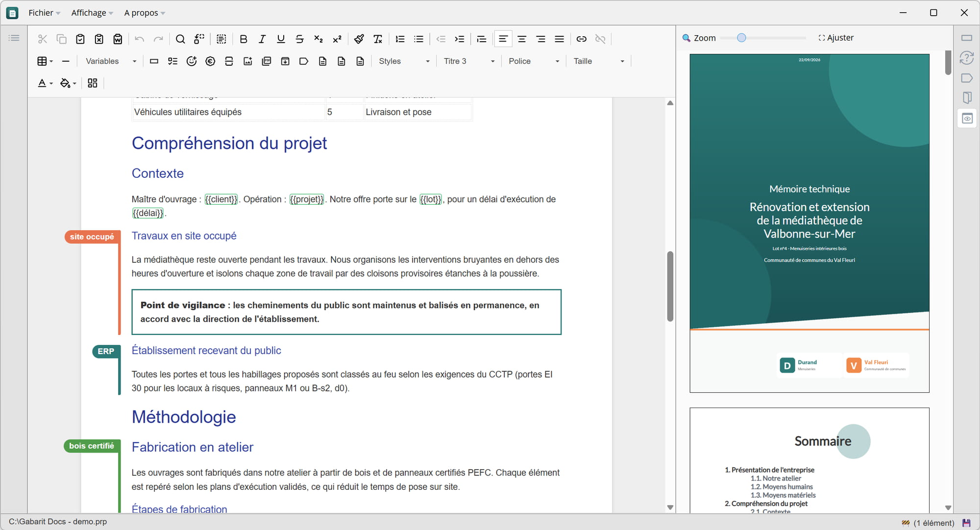Toggle underline formatting

click(x=281, y=39)
